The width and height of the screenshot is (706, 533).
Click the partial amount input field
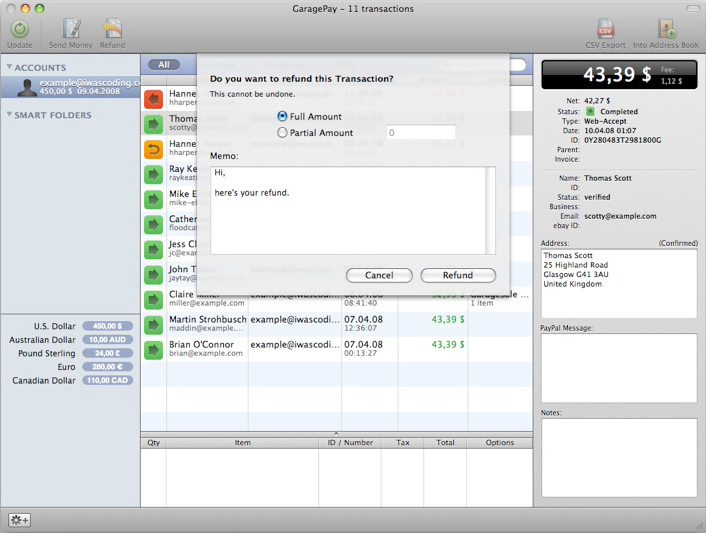tap(420, 132)
